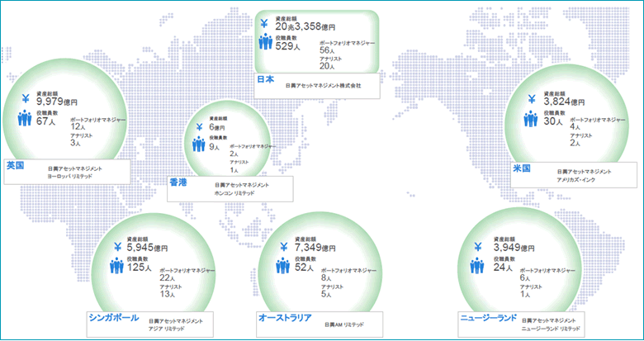
Task: Select the シンガポール country label
Action: [x=114, y=317]
